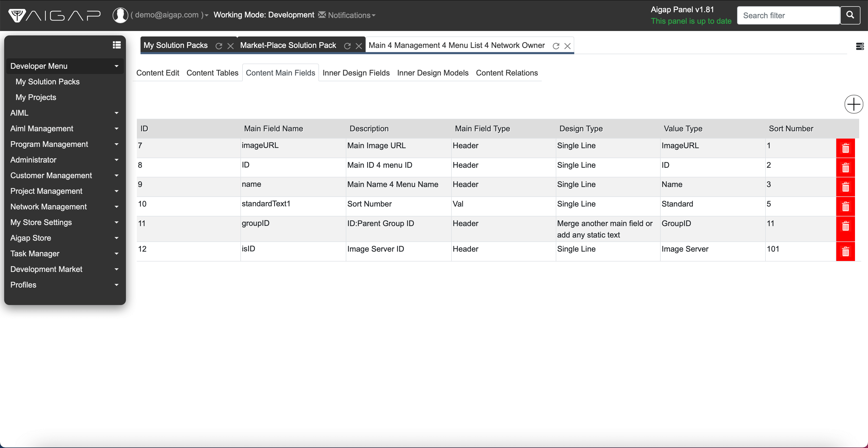
Task: Open demo@aigap.com account dropdown
Action: click(x=169, y=15)
